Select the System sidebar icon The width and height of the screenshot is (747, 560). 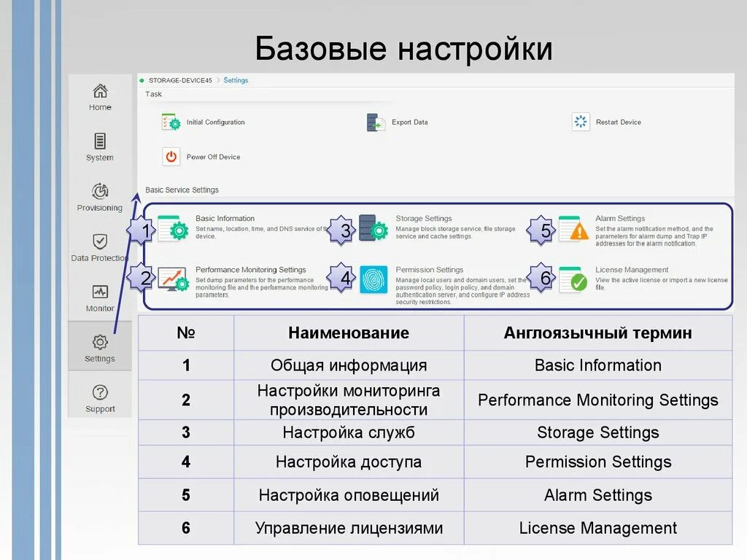(100, 140)
